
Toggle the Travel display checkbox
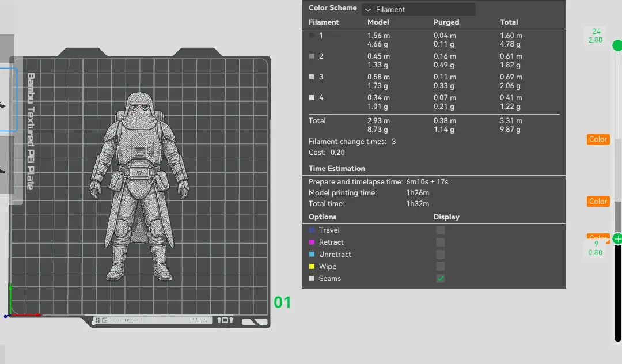click(x=441, y=230)
